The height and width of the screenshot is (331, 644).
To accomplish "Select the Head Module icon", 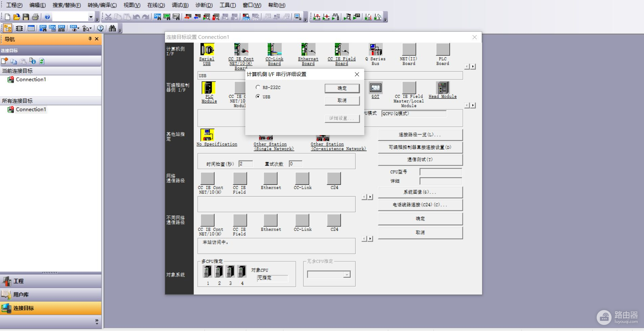I will coord(443,88).
